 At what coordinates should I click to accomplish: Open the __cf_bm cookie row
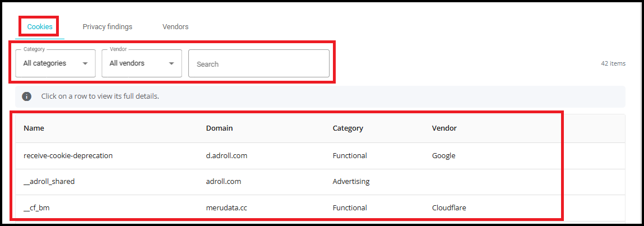pyautogui.click(x=321, y=208)
